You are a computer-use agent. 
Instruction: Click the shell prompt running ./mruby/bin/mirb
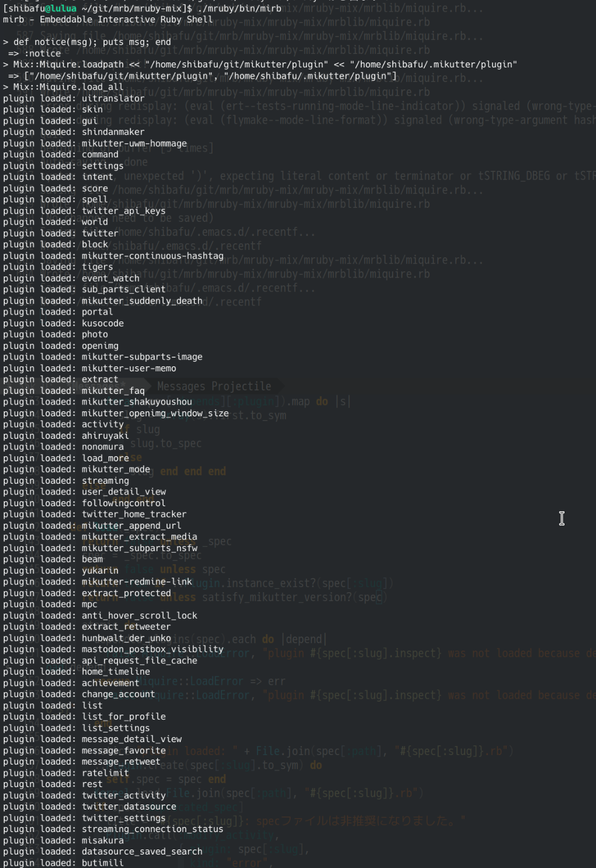point(142,8)
